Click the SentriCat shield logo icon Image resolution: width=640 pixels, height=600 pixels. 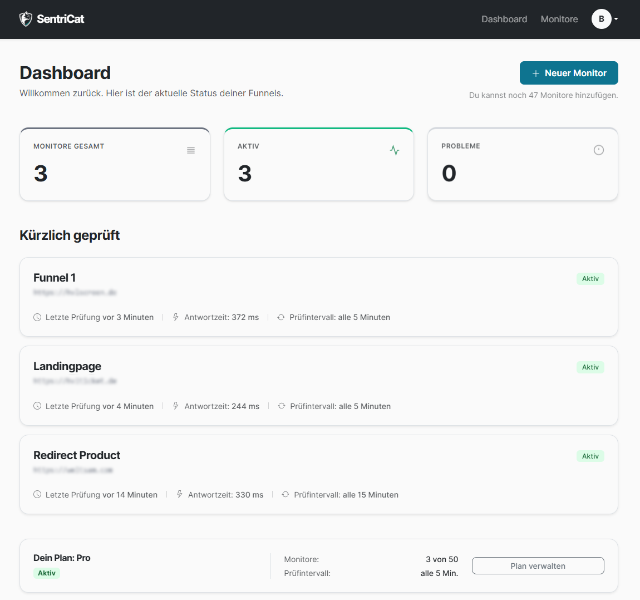[26, 19]
